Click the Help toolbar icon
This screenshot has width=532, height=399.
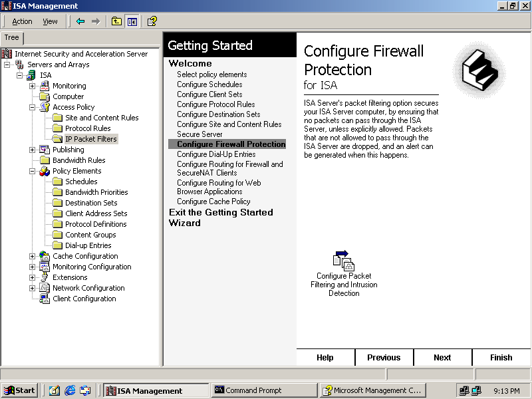pos(152,21)
